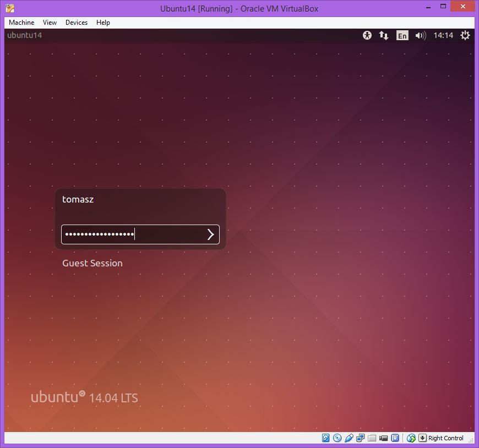Screen dimensions: 479x448
Task: Click the Right Control host key label
Action: [x=446, y=438]
